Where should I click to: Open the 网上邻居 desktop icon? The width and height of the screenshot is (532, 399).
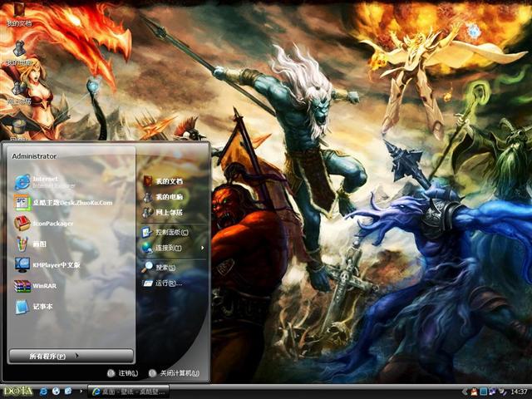click(x=19, y=91)
